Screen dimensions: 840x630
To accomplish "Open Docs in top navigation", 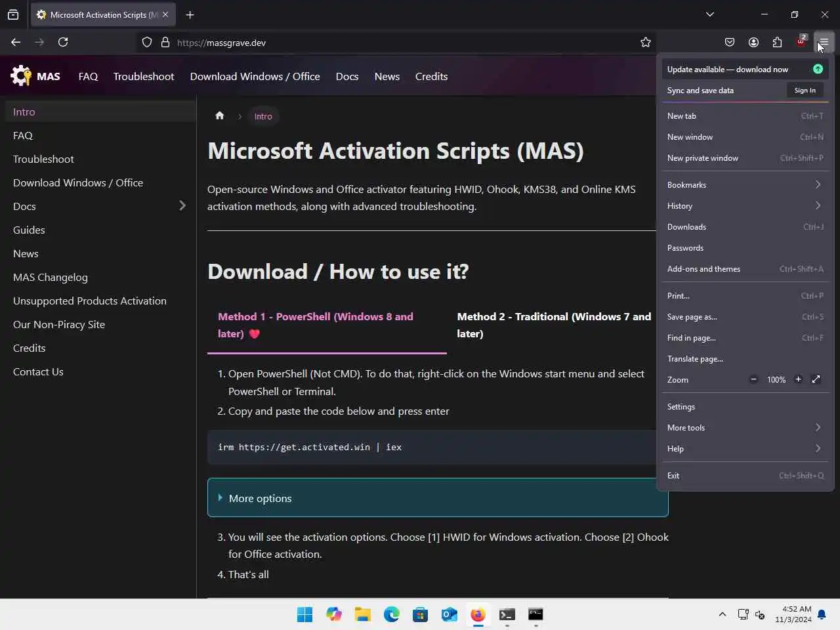I will (347, 76).
